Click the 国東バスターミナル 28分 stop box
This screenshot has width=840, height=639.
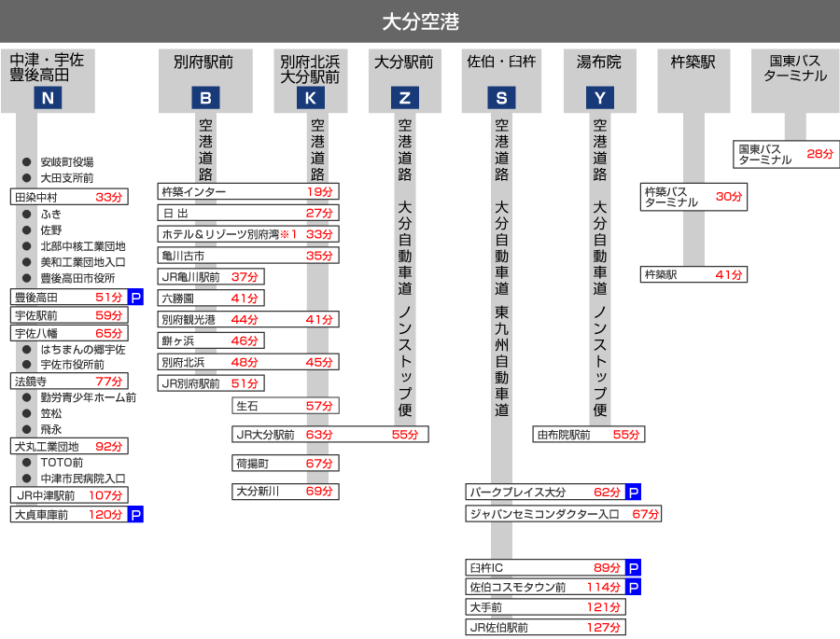786,154
